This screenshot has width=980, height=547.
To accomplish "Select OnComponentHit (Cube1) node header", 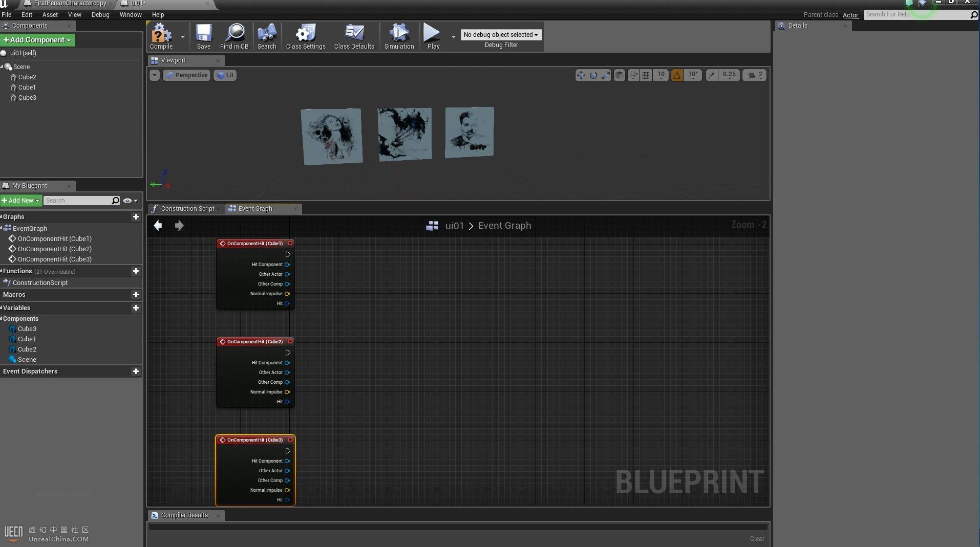I will tap(255, 244).
